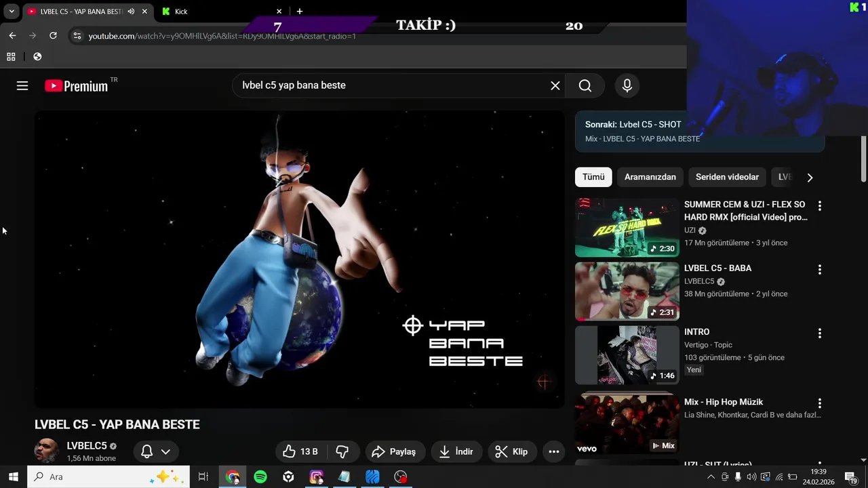The width and height of the screenshot is (868, 488).
Task: Open Chrome from the taskbar
Action: click(233, 477)
